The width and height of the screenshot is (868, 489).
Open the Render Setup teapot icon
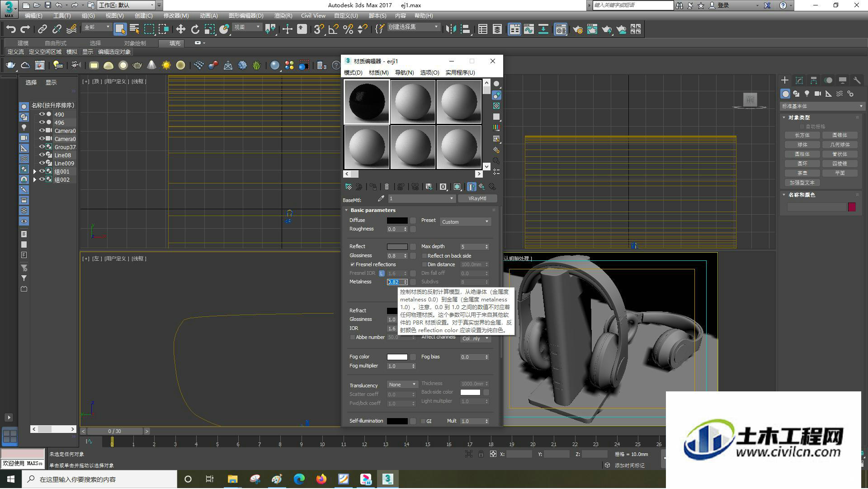coord(578,29)
